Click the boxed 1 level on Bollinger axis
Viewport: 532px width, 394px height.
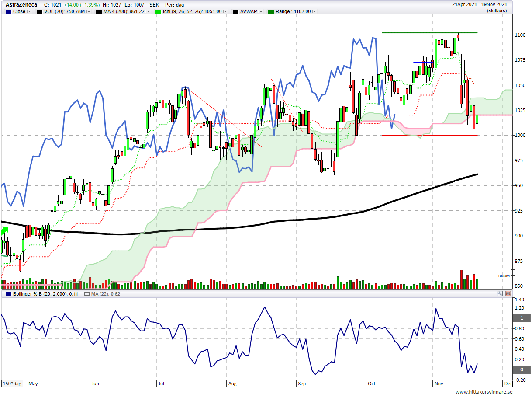[x=521, y=318]
